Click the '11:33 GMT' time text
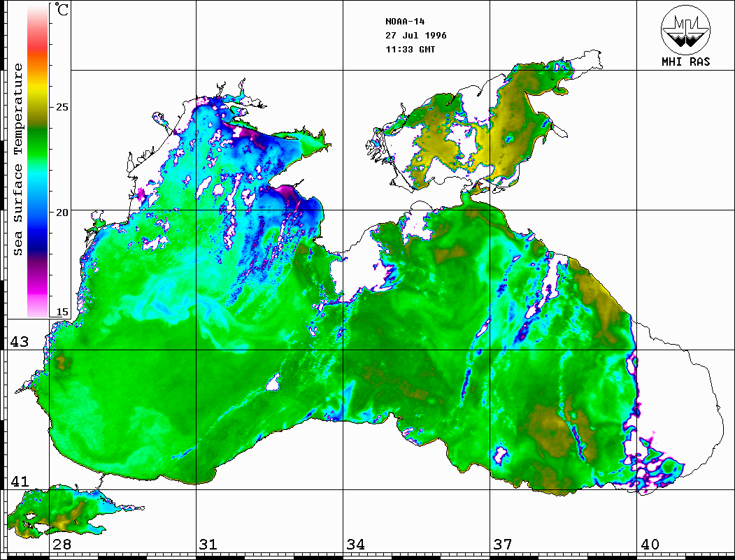735x560 pixels. 410,49
